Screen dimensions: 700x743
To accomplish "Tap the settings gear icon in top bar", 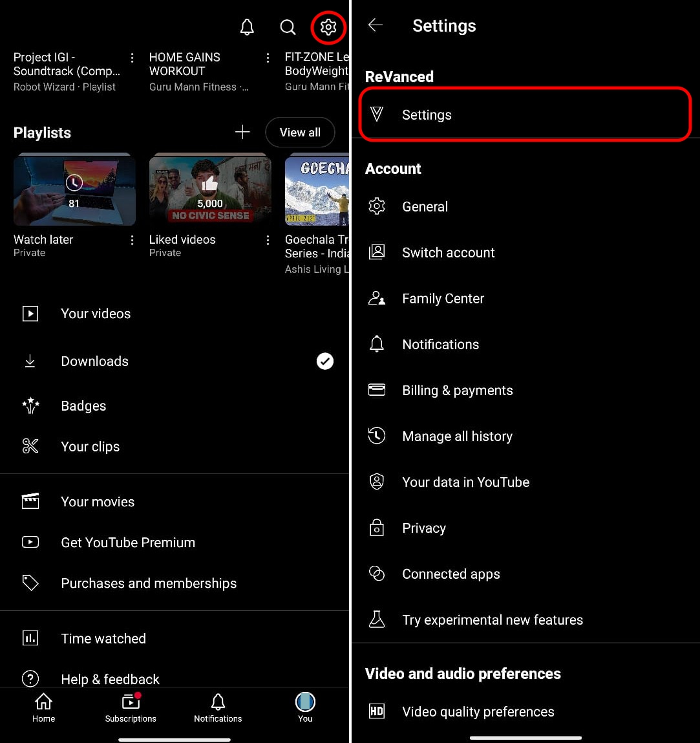I will coord(328,27).
